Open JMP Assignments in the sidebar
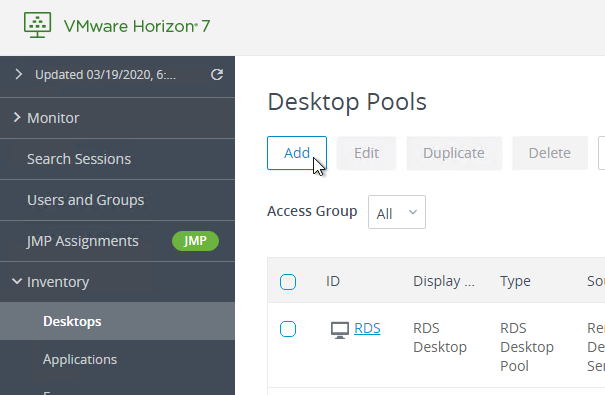Screen dimensions: 605x395 click(x=83, y=241)
